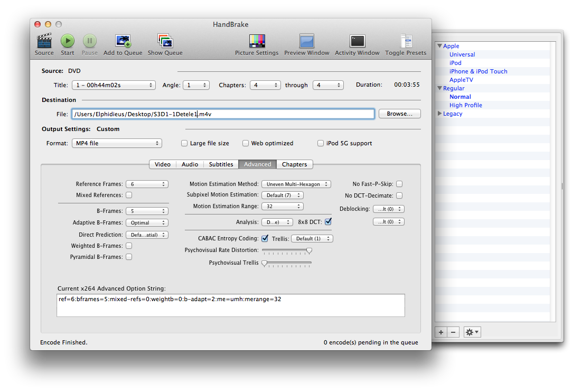Viewport: 572px width, 392px height.
Task: Toggle the No DCT-Decimate checkbox
Action: pyautogui.click(x=399, y=195)
